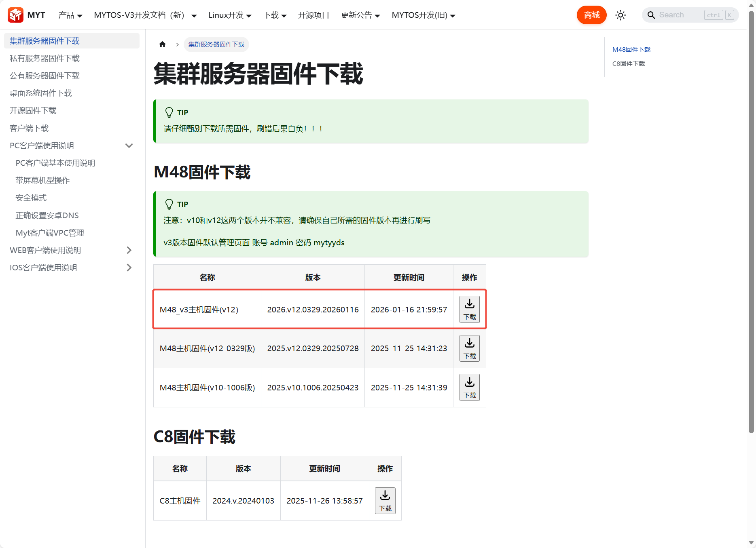Download M48_v3主机固件(v12) firmware
The width and height of the screenshot is (756, 548).
click(469, 309)
